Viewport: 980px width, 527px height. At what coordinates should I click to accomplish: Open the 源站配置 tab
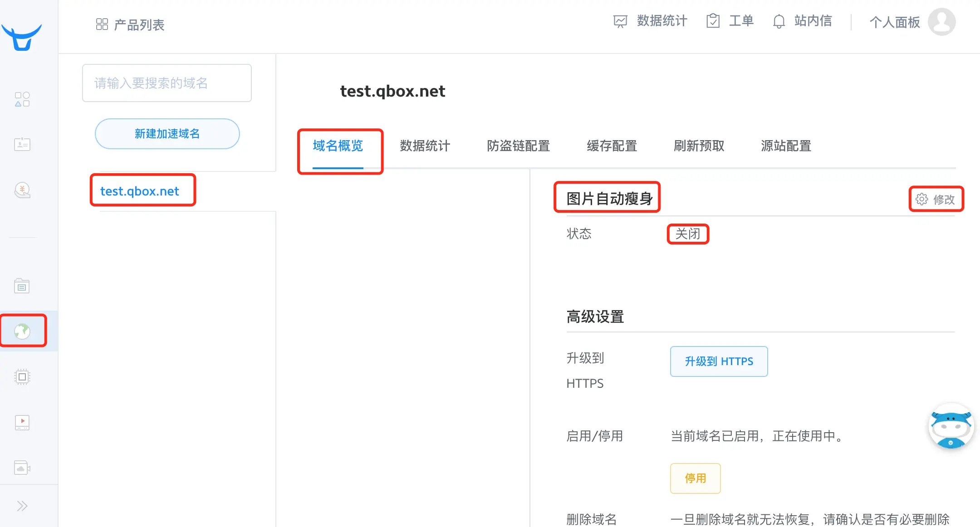[x=786, y=146]
